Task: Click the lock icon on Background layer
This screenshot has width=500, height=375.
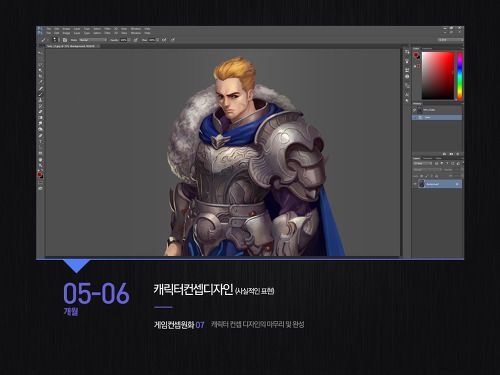Action: (457, 184)
